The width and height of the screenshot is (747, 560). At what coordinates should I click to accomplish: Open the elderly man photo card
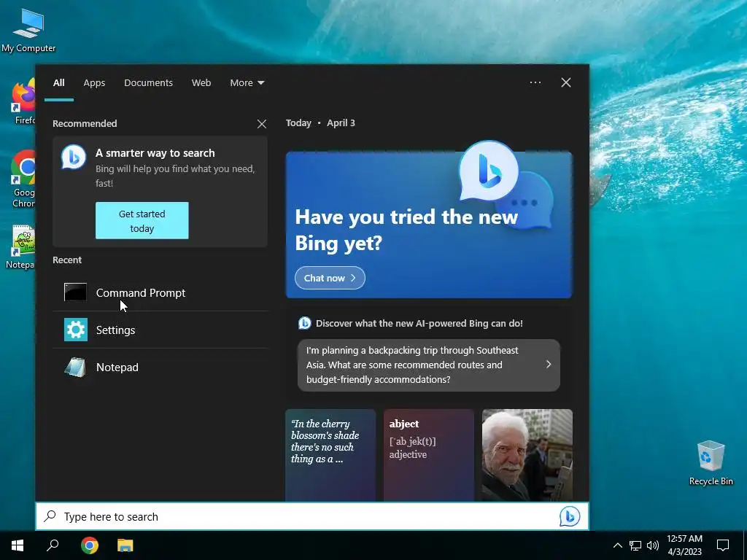point(527,455)
